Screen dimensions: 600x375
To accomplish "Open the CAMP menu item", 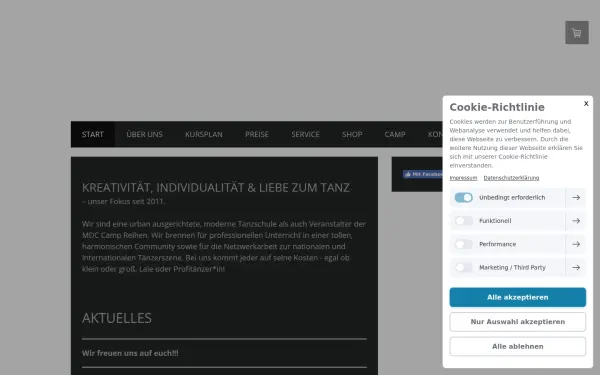I will (395, 134).
